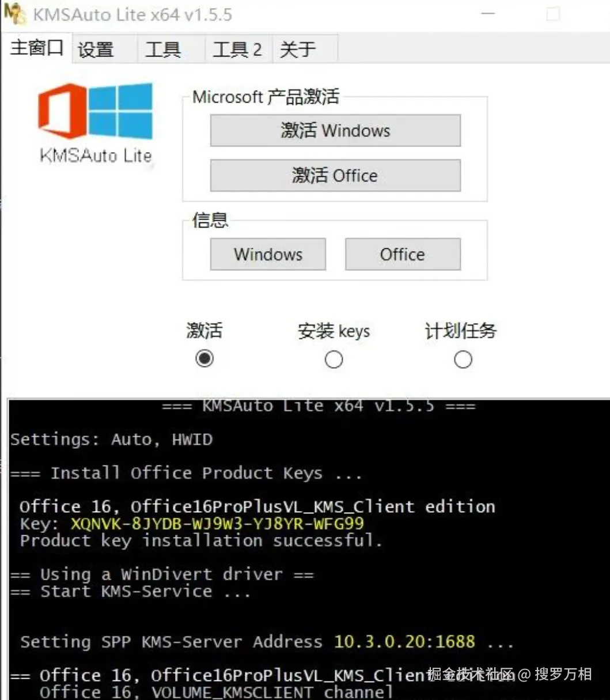Select the 安装 keys radio option
The width and height of the screenshot is (610, 700).
click(x=334, y=359)
